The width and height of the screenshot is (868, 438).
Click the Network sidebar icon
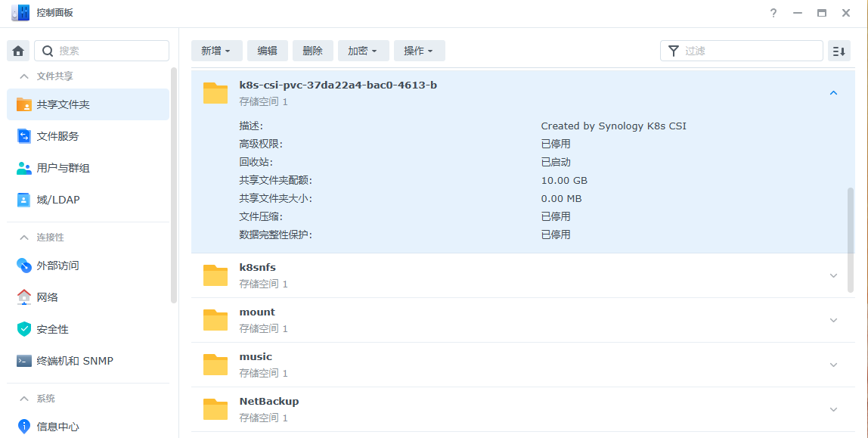[23, 297]
